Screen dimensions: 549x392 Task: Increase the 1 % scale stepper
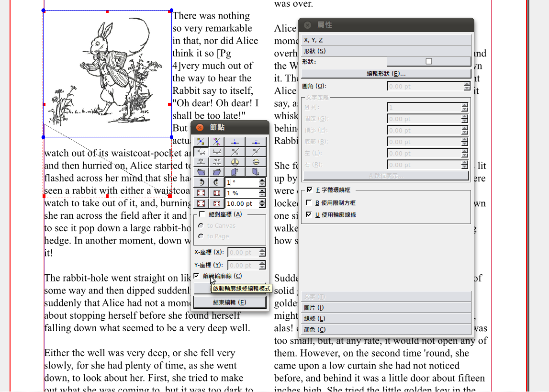[262, 191]
